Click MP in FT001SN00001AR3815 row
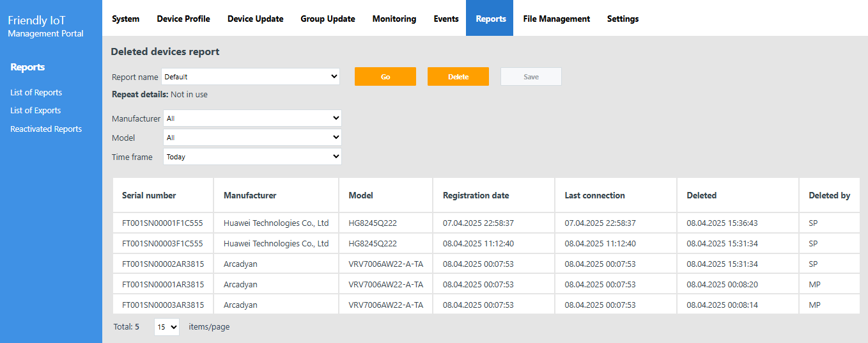868x343 pixels. click(x=814, y=285)
